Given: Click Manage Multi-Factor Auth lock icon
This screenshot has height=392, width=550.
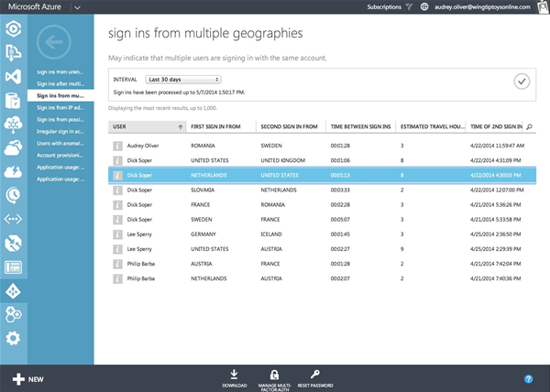Looking at the screenshot, I should point(274,375).
